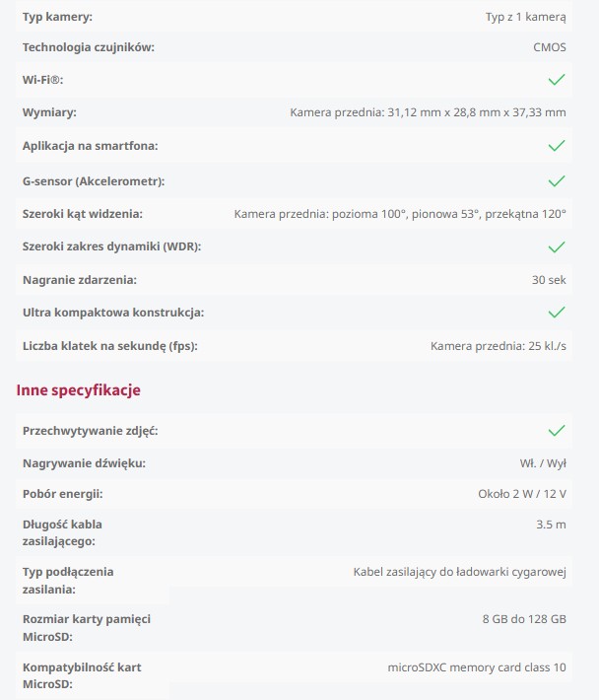Click the Pobór energii value Około 2 W
The height and width of the screenshot is (700, 599).
tap(522, 494)
